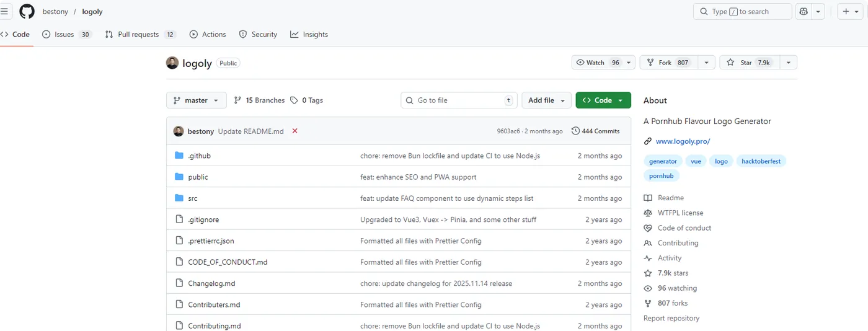Viewport: 868px width, 331px height.
Task: Open the green Code dropdown
Action: (x=603, y=100)
